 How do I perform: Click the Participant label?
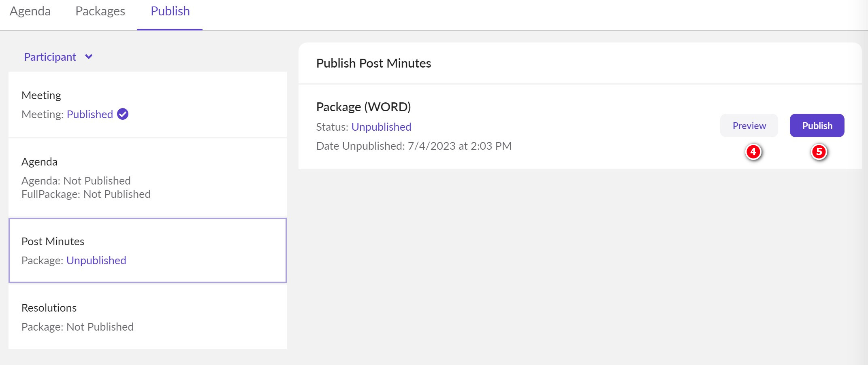[50, 57]
